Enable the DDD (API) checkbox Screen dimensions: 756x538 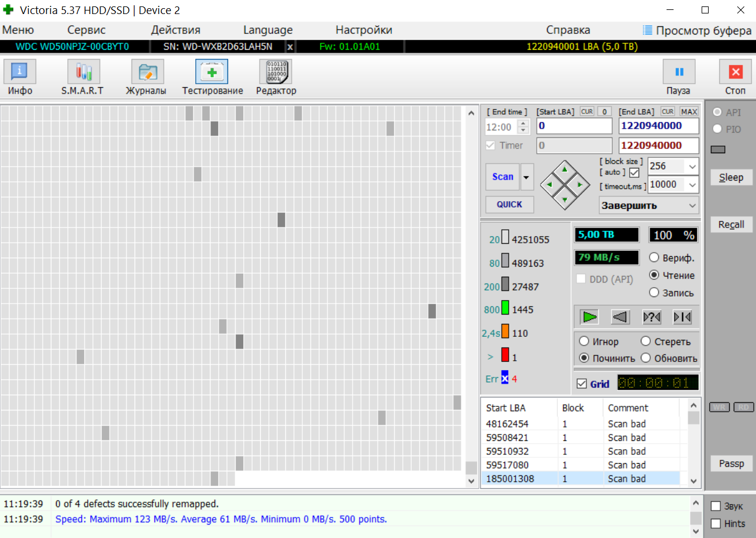581,280
